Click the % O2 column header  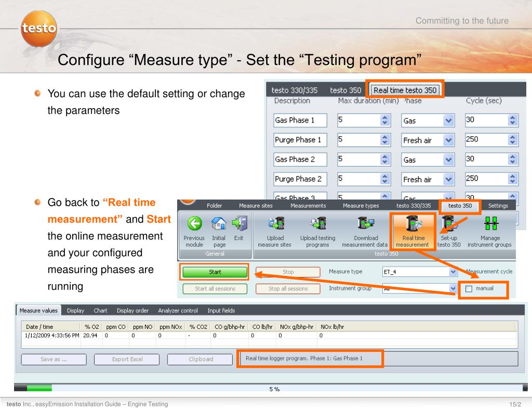(91, 327)
